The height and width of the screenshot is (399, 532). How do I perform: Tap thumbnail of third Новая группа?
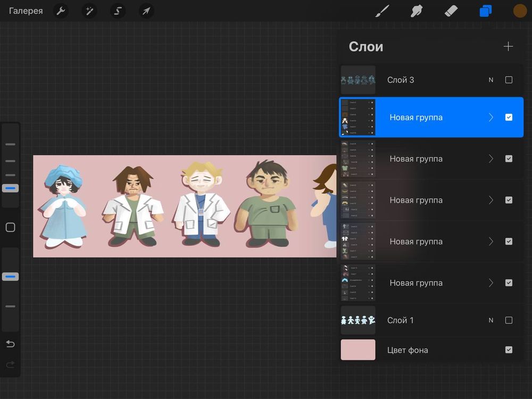358,200
